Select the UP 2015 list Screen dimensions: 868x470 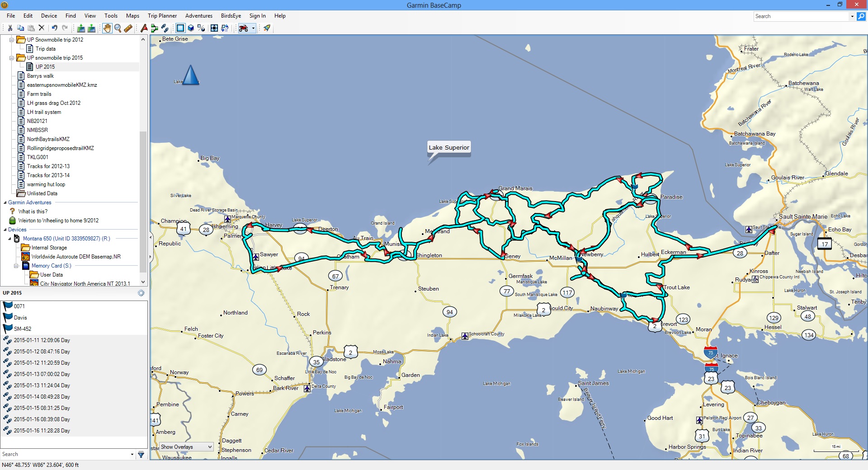[45, 67]
